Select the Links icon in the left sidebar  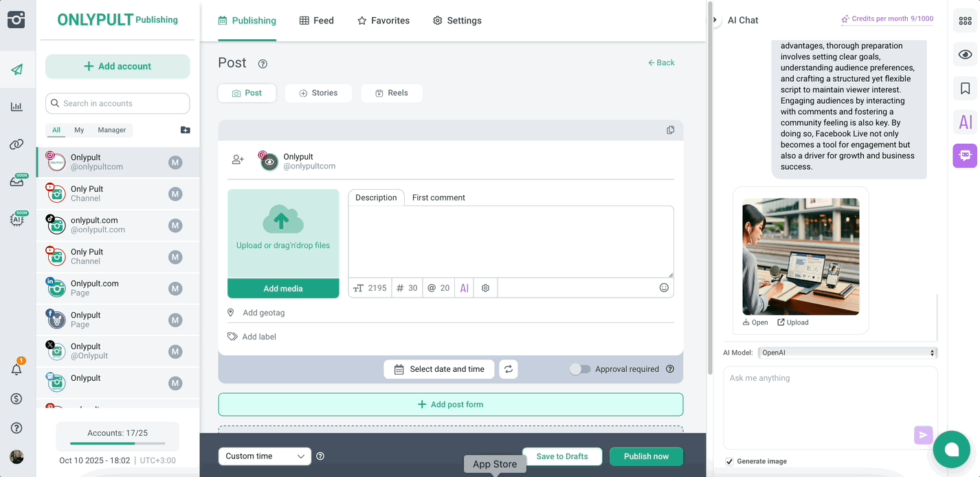(x=16, y=144)
